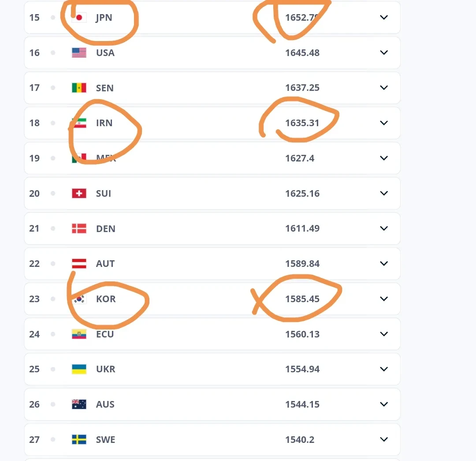Select the DEN team name
Viewport: 476px width, 461px height.
105,229
